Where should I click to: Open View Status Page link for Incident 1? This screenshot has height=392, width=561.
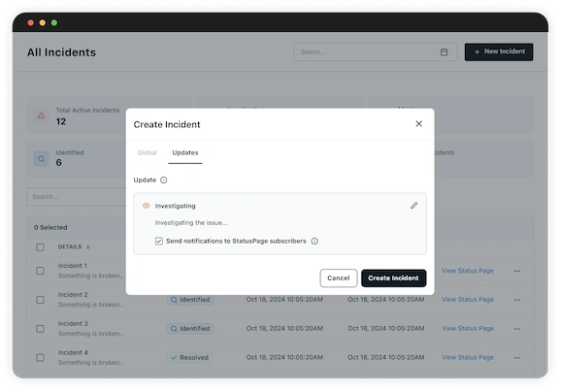tap(468, 271)
